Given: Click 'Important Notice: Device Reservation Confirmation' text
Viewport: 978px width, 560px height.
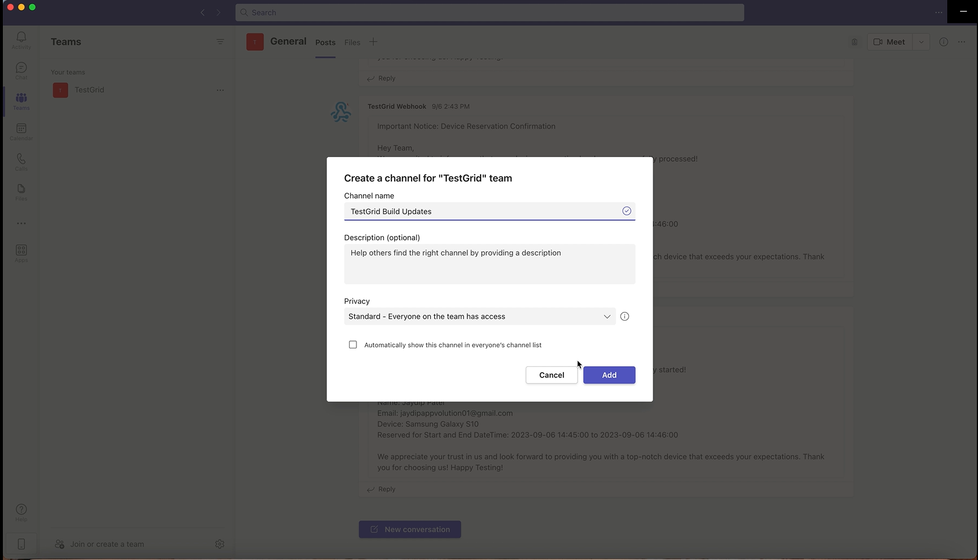Looking at the screenshot, I should tap(466, 126).
